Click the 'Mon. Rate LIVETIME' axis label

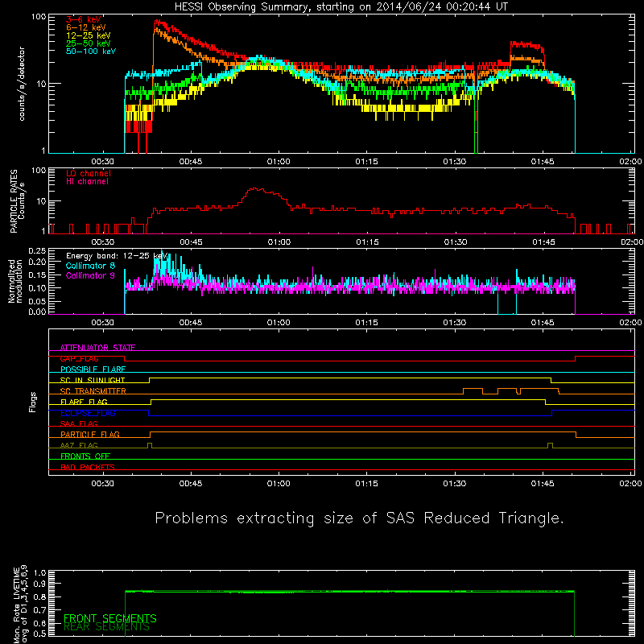pos(17,605)
